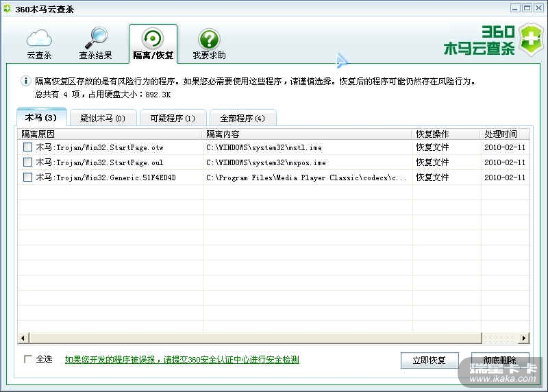The image size is (548, 392).
Task: Select the Media Player Classic codecs path
Action: point(306,177)
